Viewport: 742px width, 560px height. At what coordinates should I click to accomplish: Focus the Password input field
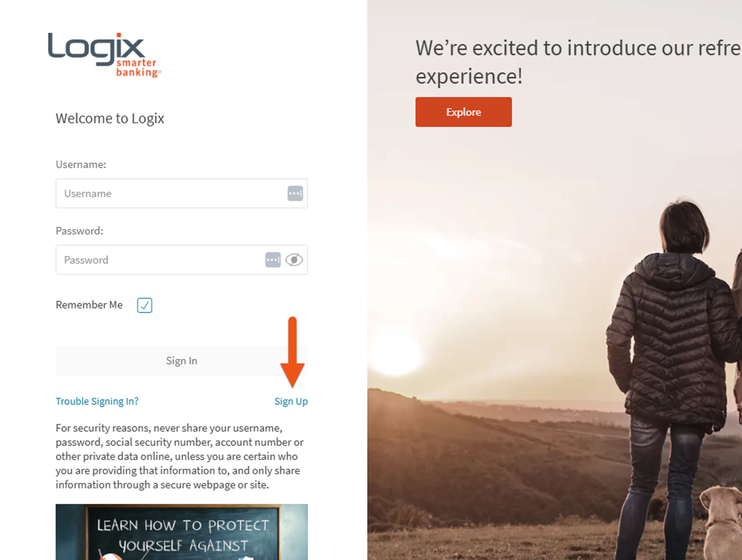[x=182, y=260]
